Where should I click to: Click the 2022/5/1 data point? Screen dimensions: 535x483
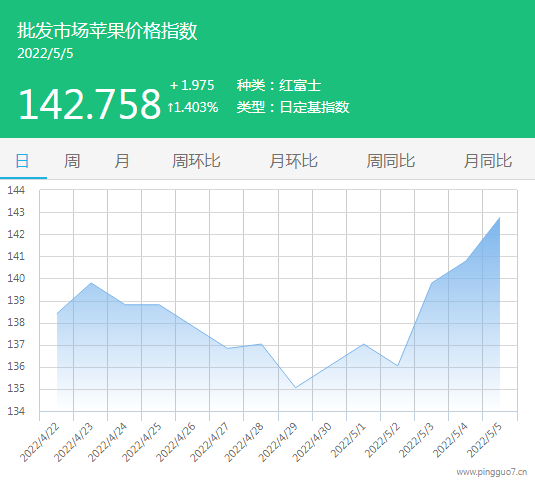[x=364, y=344]
